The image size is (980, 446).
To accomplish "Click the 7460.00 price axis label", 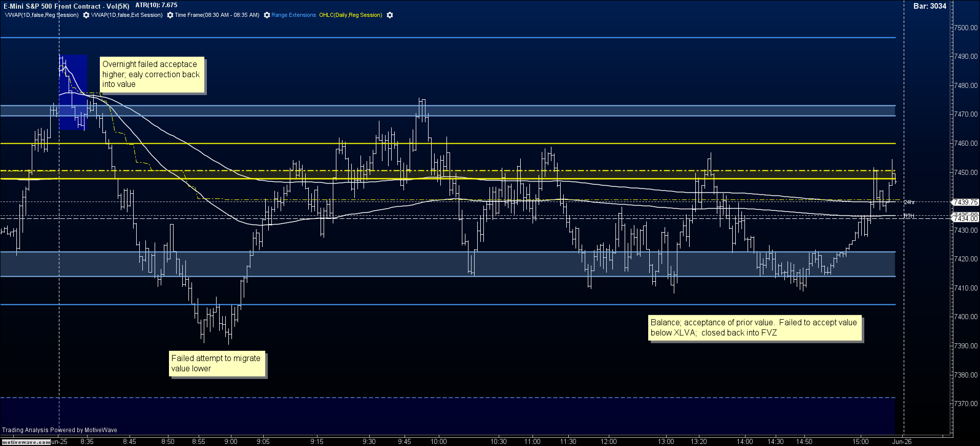I will [x=966, y=144].
